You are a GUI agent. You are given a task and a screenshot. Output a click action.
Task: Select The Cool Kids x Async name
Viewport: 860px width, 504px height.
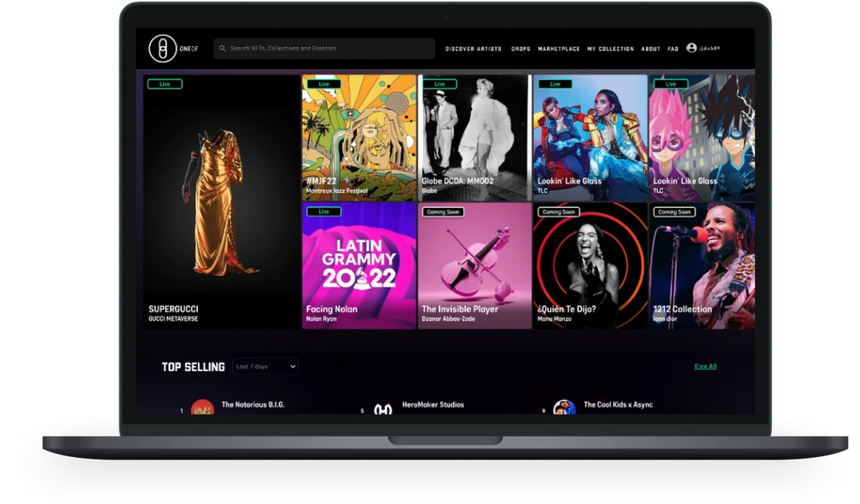(618, 405)
